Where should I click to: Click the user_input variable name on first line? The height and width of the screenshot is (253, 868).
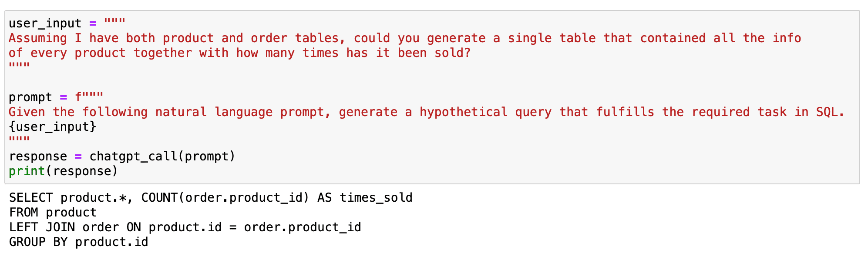(45, 23)
